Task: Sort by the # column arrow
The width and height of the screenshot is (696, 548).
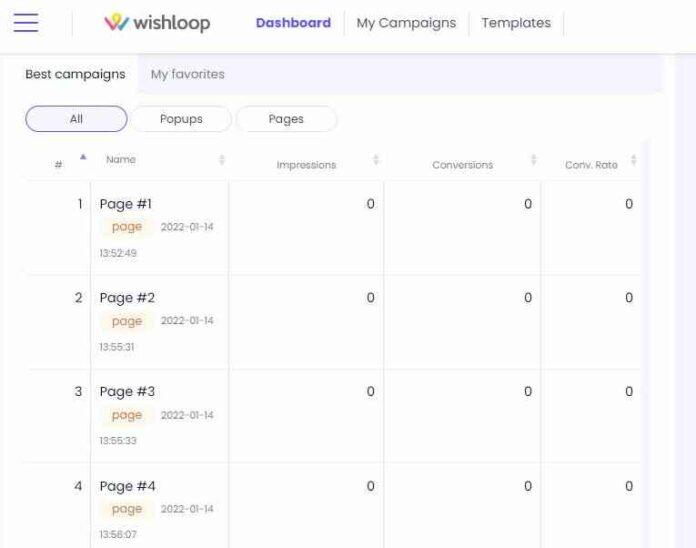Action: pos(83,157)
